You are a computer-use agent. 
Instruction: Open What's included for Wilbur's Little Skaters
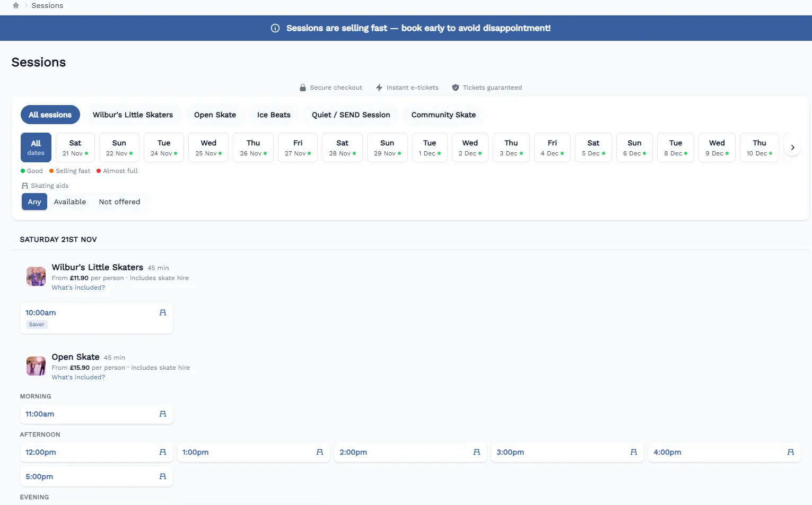pos(78,288)
